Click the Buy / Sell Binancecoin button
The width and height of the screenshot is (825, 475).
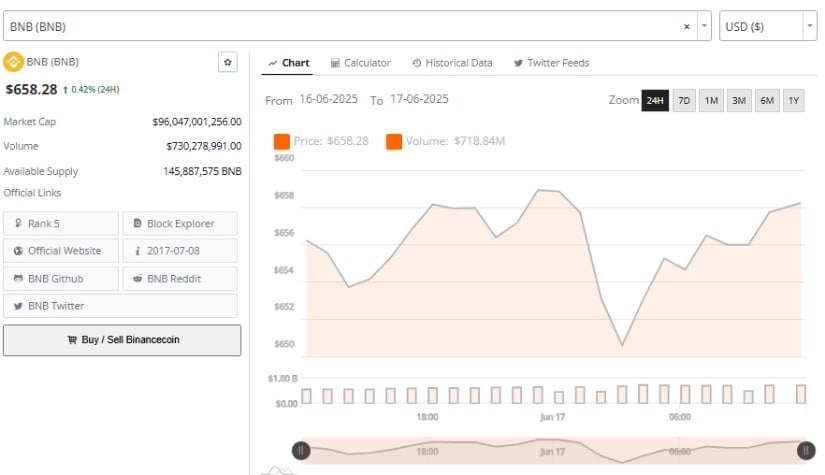pyautogui.click(x=122, y=340)
